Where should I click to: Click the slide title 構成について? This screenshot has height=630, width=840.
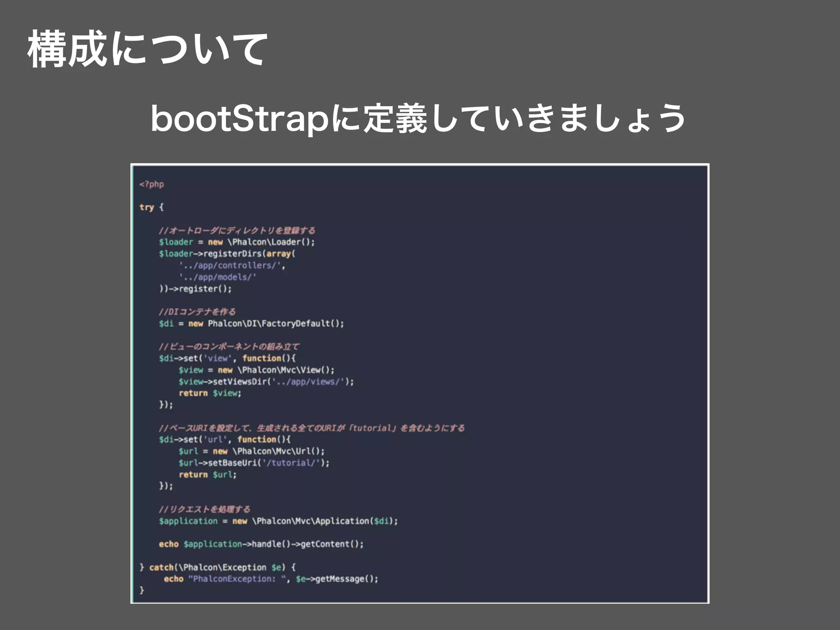(x=148, y=49)
